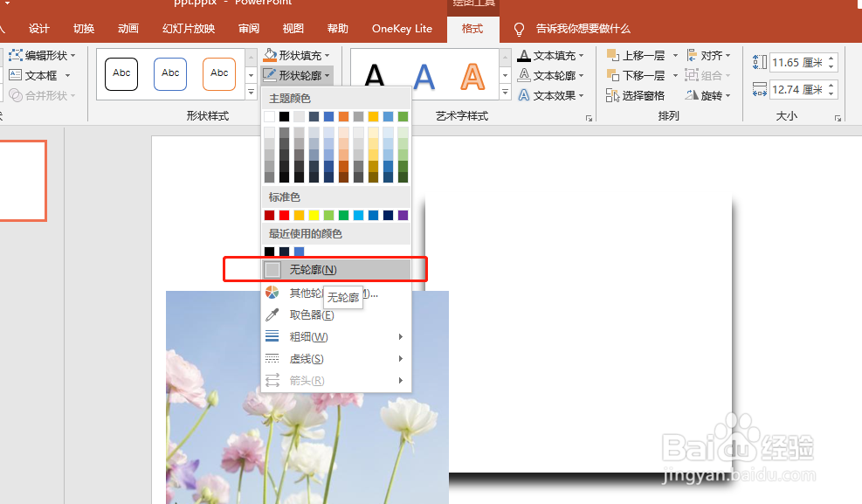
Task: Open the OneKey Lite tab
Action: click(x=402, y=29)
